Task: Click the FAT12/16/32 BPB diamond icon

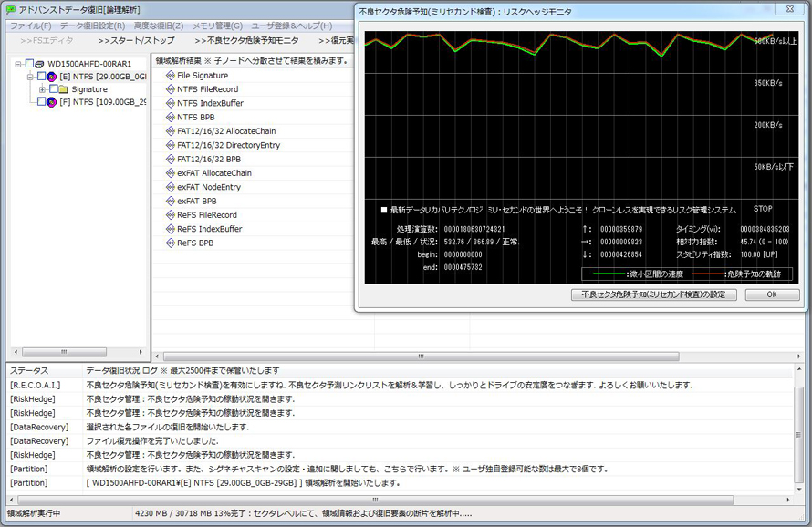Action: point(171,159)
